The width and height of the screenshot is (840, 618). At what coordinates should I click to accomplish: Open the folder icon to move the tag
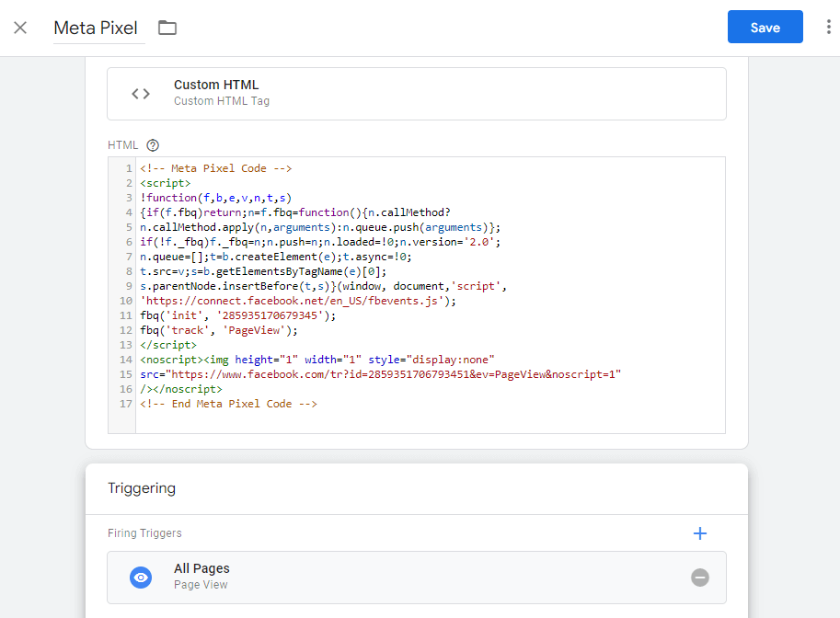pos(167,28)
